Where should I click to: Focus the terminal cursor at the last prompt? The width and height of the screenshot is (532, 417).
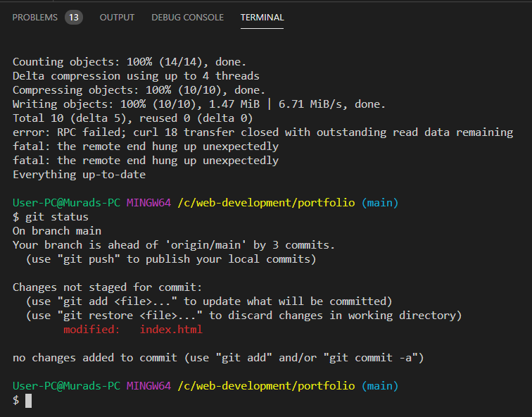[x=29, y=400]
